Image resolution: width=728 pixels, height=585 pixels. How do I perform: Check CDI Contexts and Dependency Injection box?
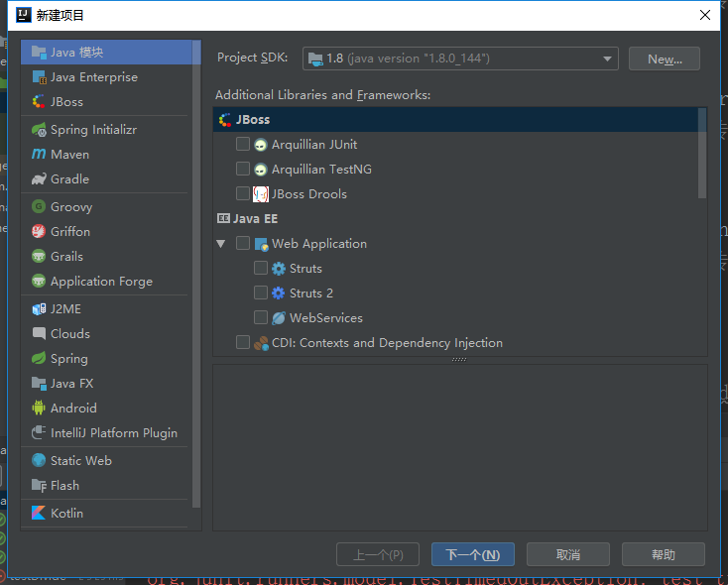tap(243, 342)
